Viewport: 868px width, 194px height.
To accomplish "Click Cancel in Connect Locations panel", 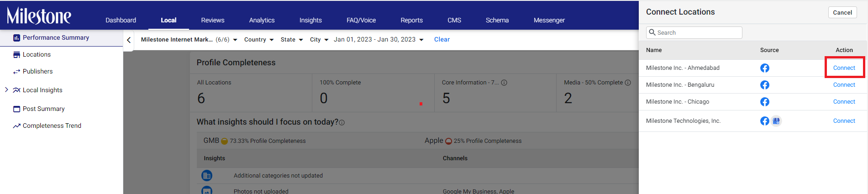I will pos(842,12).
